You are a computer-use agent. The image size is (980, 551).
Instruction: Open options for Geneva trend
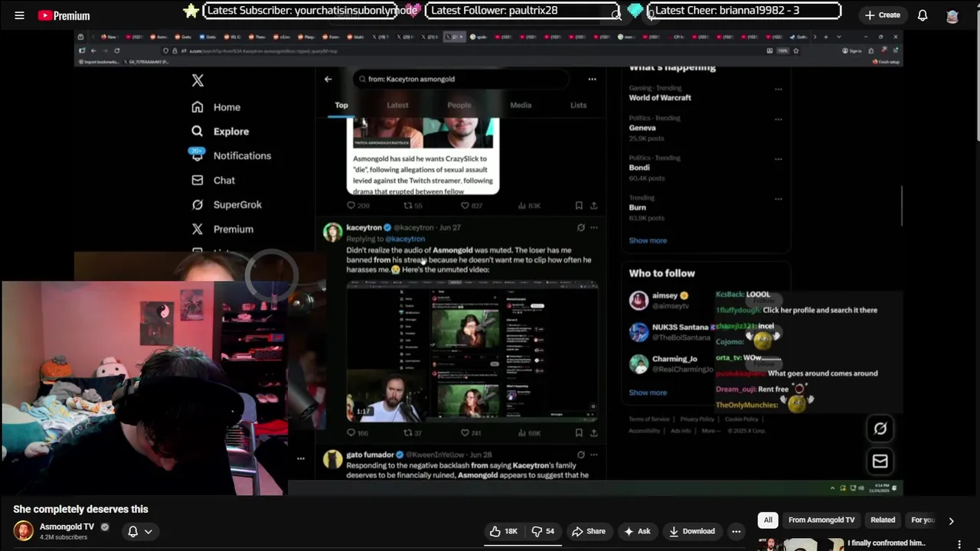click(x=779, y=119)
